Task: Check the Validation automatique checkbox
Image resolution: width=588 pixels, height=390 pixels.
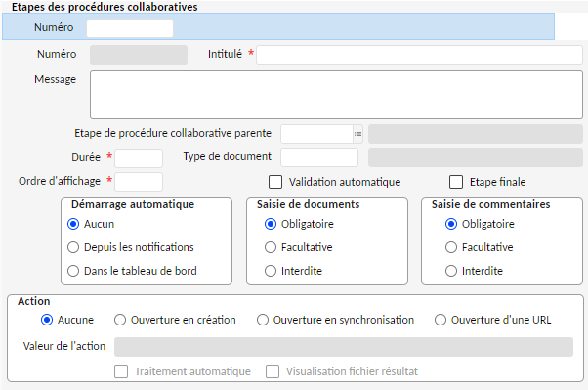Action: pos(275,182)
